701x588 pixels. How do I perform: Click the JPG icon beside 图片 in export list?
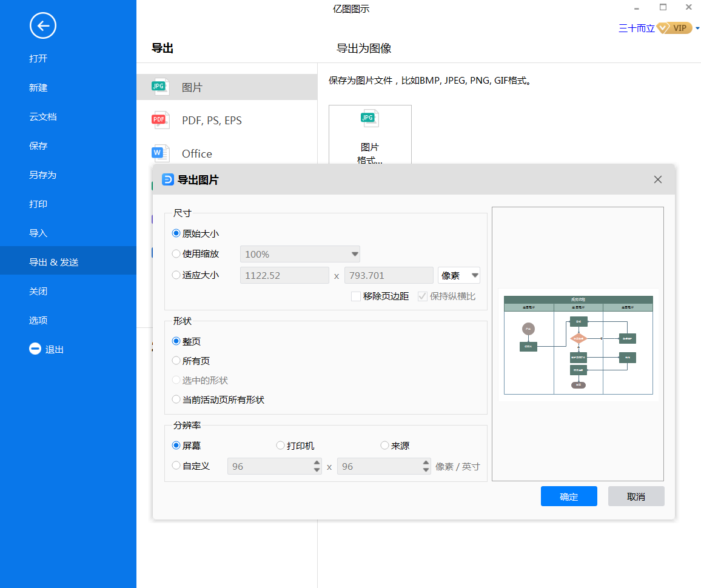point(159,87)
